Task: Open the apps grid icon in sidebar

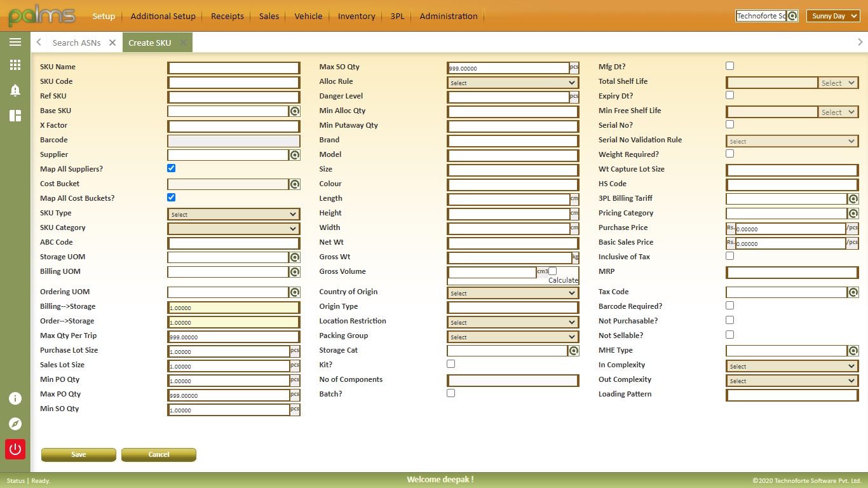Action: (x=15, y=65)
